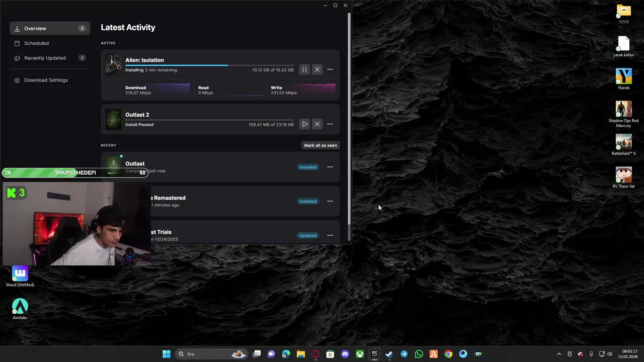Click the Epic Games Launcher taskbar icon

[374, 354]
